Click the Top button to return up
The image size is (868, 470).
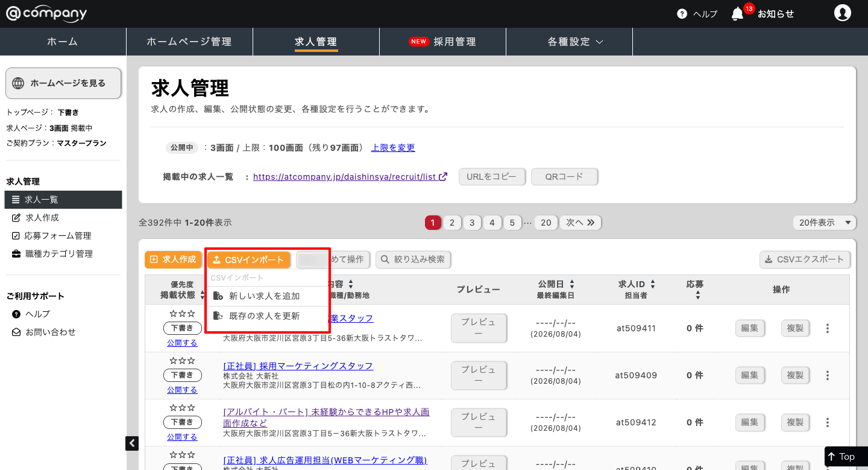click(846, 457)
